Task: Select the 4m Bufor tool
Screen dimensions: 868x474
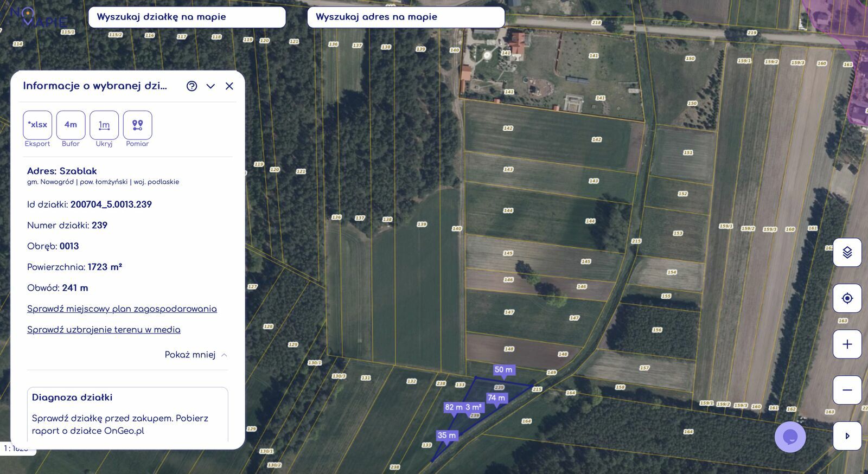Action: pyautogui.click(x=71, y=125)
